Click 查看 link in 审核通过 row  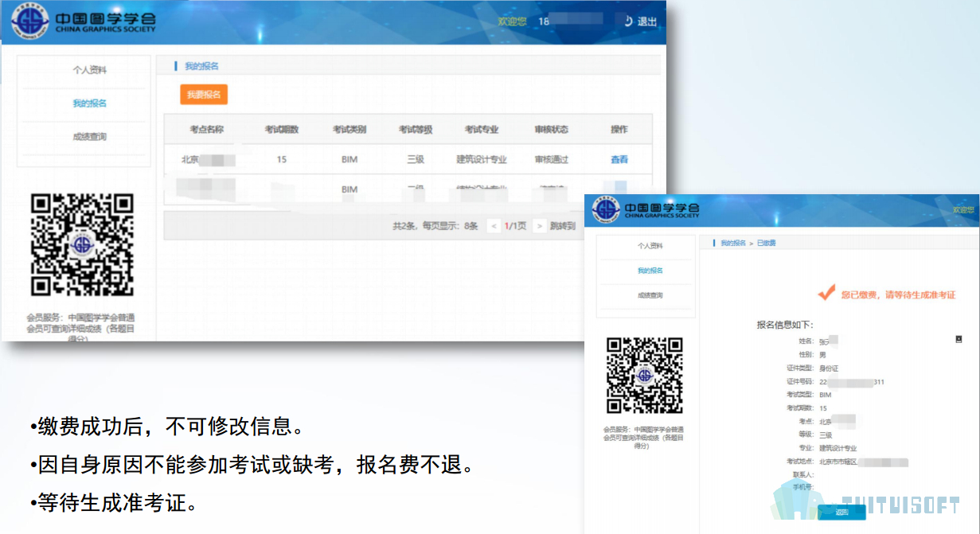(619, 159)
